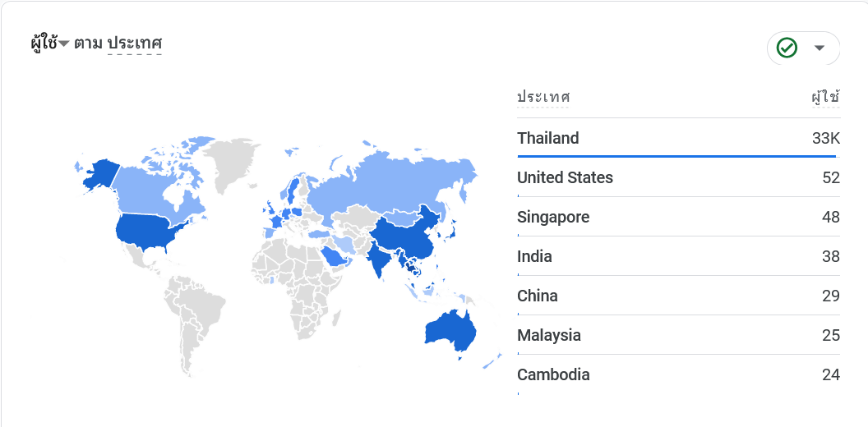This screenshot has height=427, width=868.
Task: Click the Singapore row
Action: click(679, 217)
